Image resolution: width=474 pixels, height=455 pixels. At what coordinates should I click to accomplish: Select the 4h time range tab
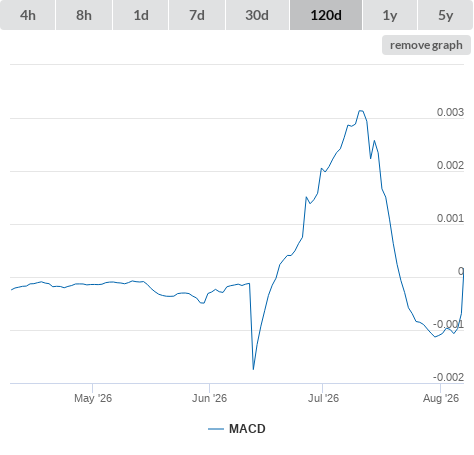[x=28, y=15]
